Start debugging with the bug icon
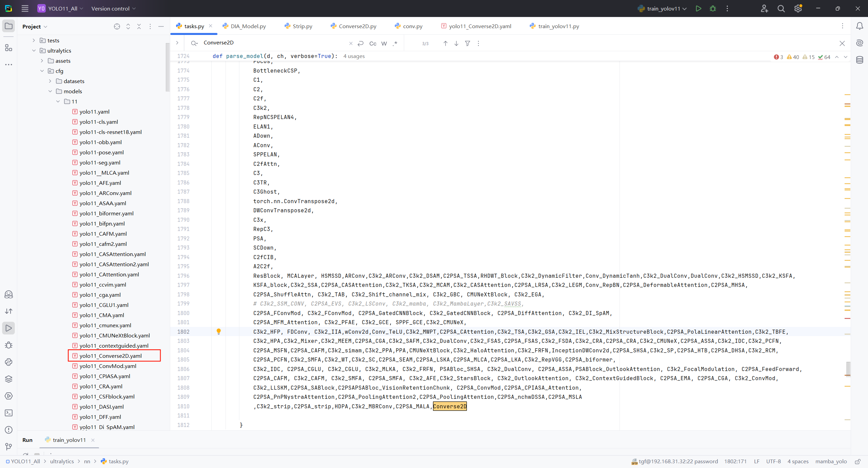Image resolution: width=868 pixels, height=468 pixels. point(713,8)
